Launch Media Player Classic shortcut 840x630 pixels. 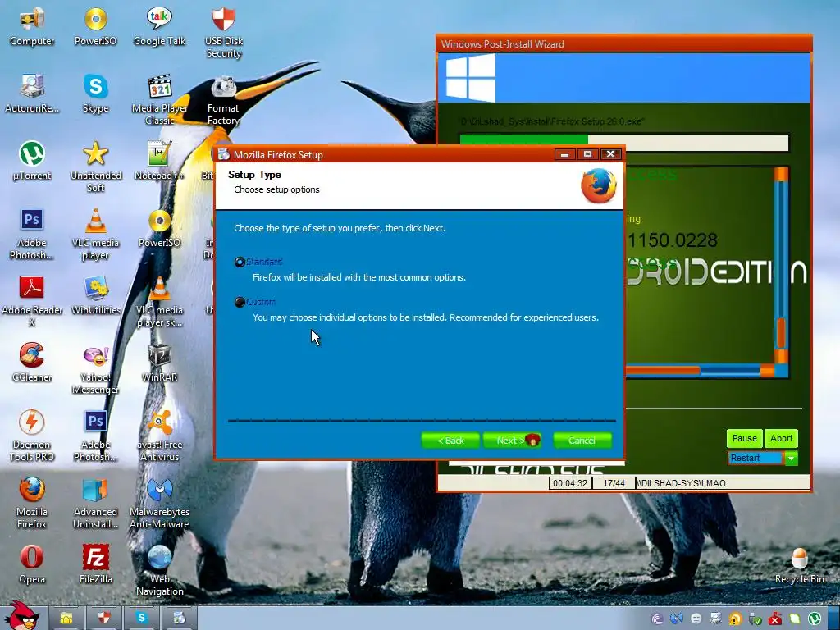pos(159,99)
